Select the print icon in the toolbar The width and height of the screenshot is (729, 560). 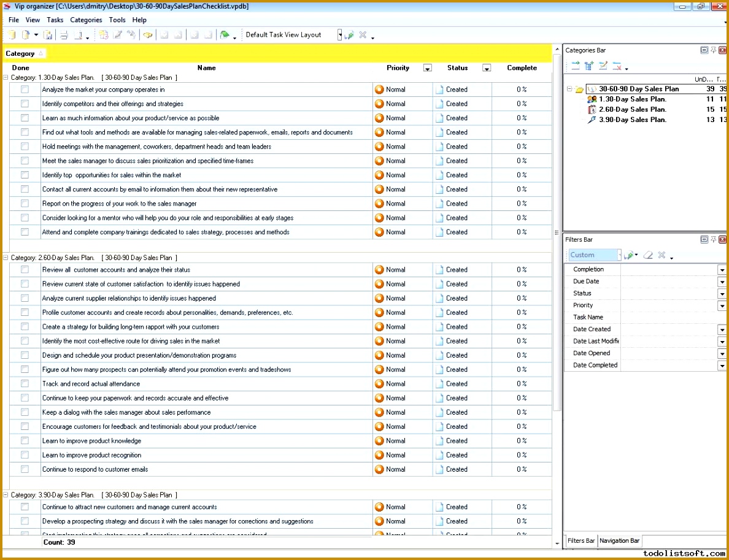64,35
